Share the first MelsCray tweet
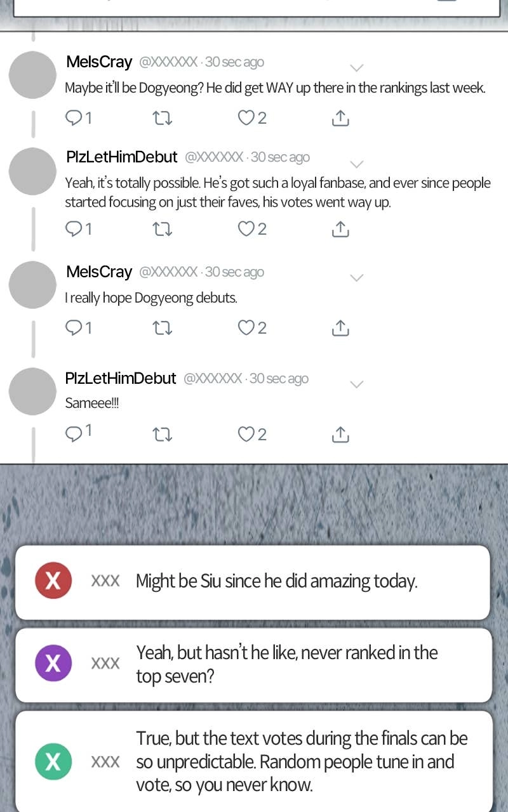508x812 pixels. click(x=340, y=118)
